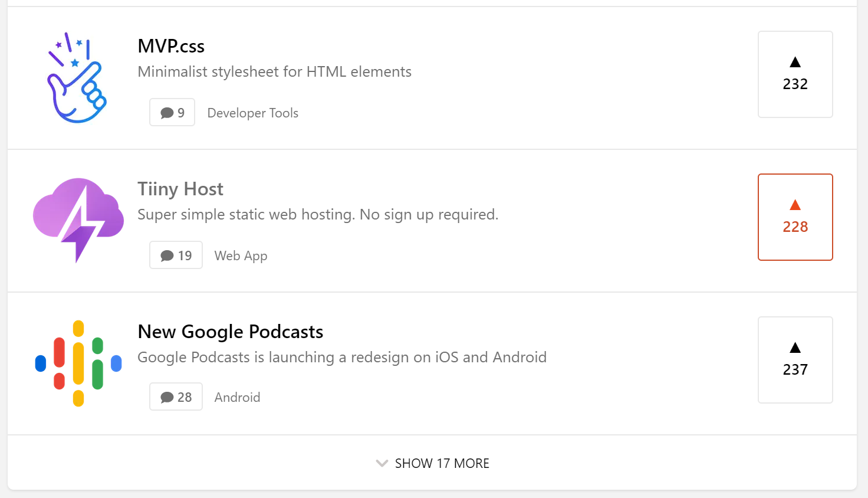Open the 19 comments on Tiiny Host
This screenshot has height=498, width=868.
coord(176,255)
